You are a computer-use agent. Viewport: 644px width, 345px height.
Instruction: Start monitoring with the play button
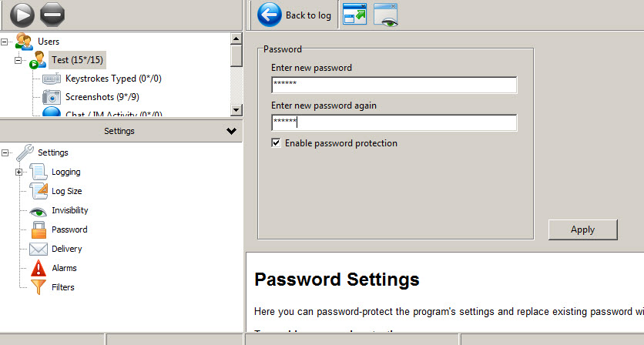coord(22,15)
